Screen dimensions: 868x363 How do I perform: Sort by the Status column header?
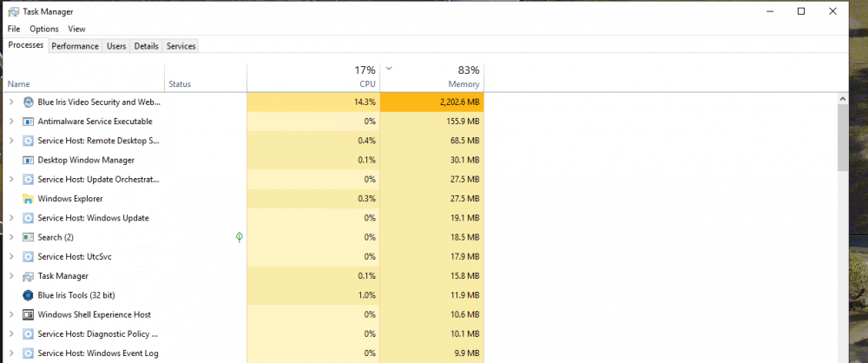coord(206,77)
